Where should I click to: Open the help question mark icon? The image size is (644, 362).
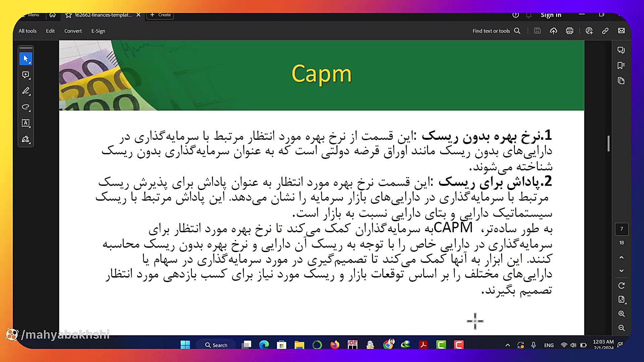516,15
